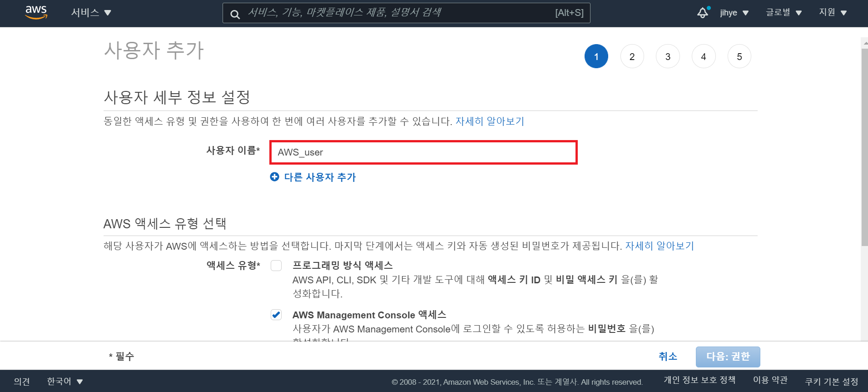Open 개인 정보 보호 정책 link
868x392 pixels.
click(699, 380)
